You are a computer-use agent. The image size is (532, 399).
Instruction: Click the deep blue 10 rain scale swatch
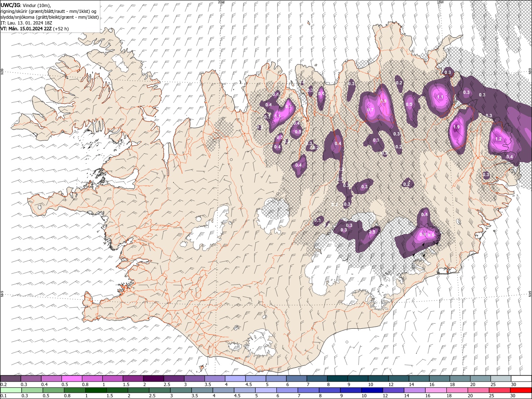coord(372,390)
